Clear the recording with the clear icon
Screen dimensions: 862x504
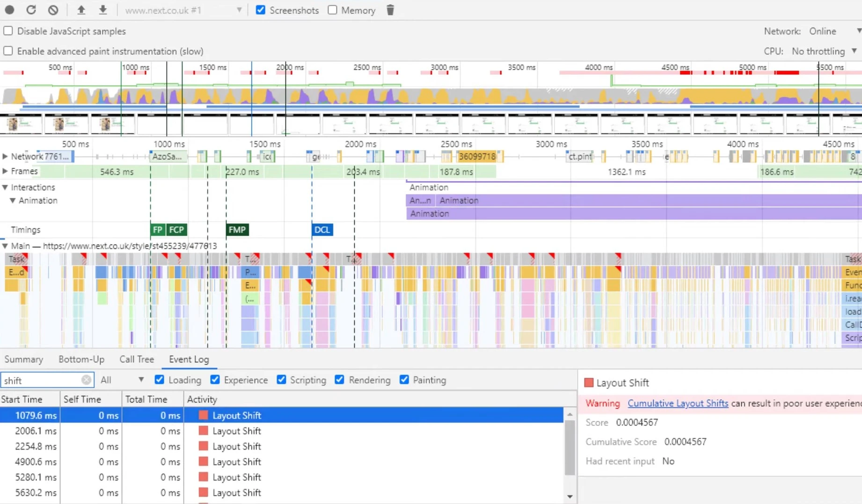pos(53,10)
